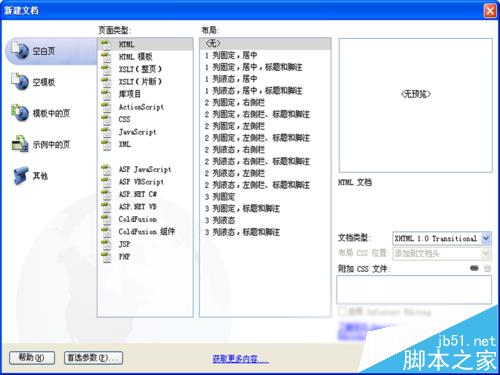Screen dimensions: 500x375
Task: Click the JavaScript file icon
Action: click(x=106, y=132)
